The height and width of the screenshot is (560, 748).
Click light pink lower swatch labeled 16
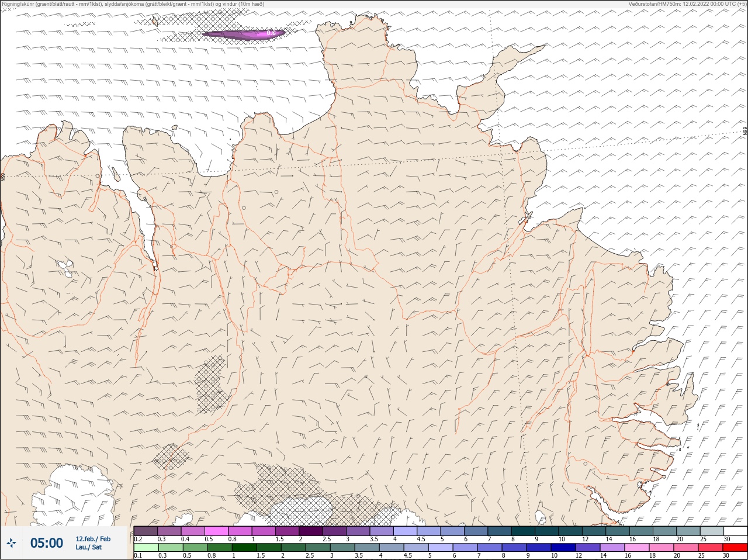637,548
